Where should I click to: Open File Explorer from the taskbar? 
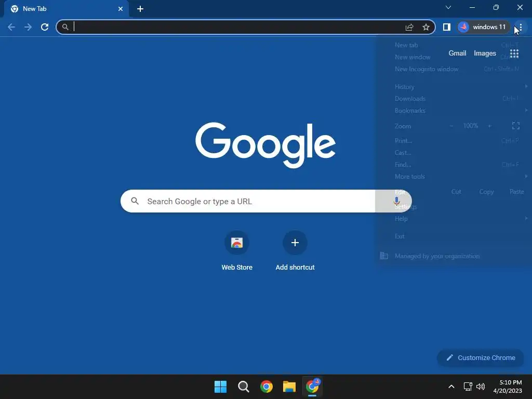(289, 387)
